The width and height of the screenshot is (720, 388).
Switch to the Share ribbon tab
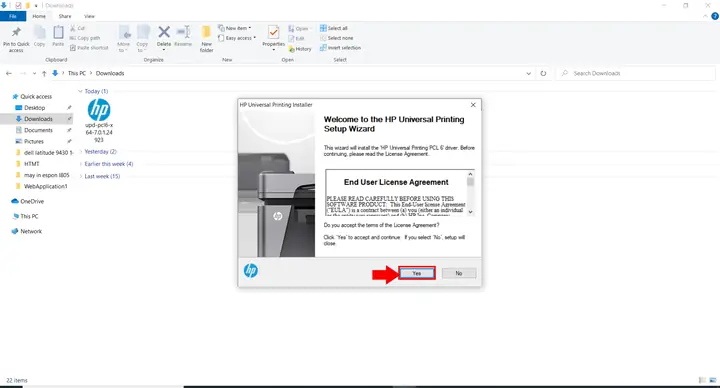point(65,16)
